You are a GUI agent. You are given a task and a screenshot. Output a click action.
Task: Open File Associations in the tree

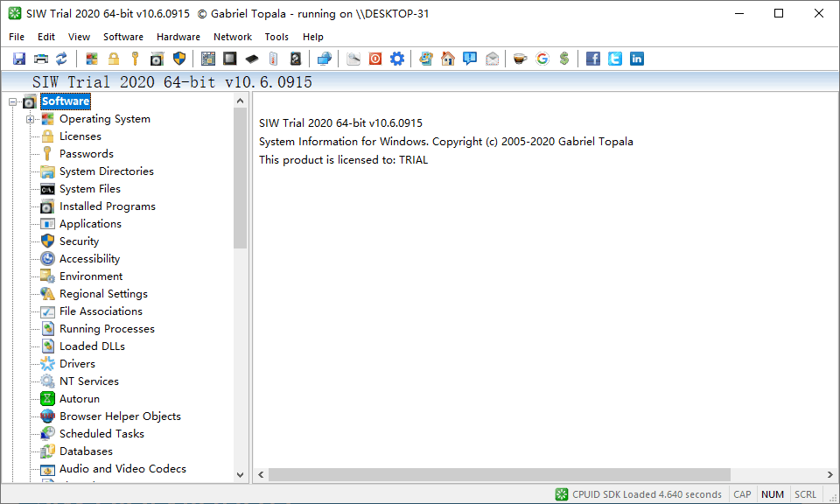click(x=101, y=311)
